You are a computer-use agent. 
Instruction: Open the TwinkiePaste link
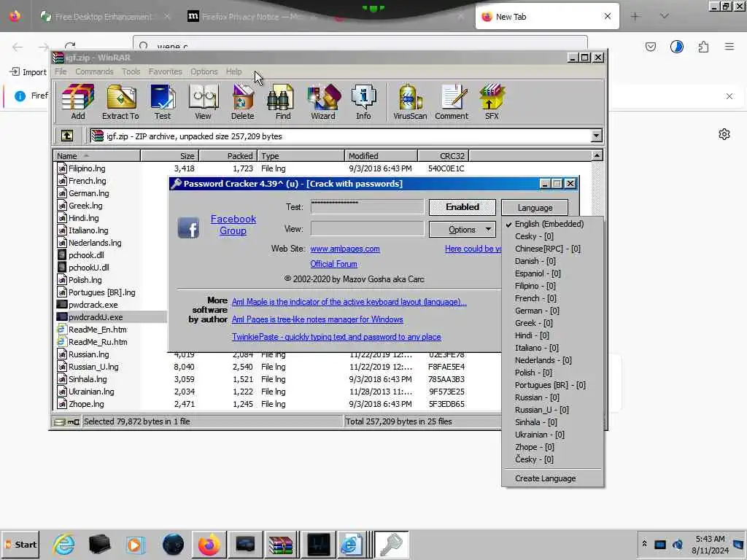[x=336, y=337]
